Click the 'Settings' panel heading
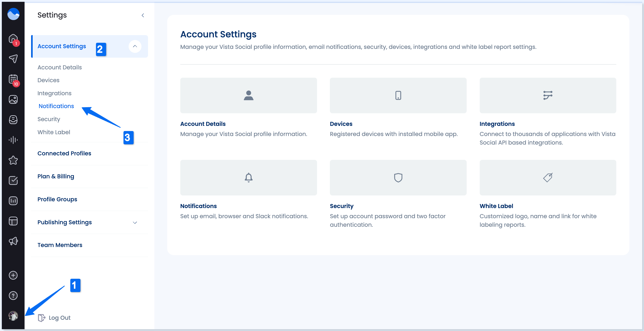Image resolution: width=644 pixels, height=331 pixels. [x=52, y=15]
